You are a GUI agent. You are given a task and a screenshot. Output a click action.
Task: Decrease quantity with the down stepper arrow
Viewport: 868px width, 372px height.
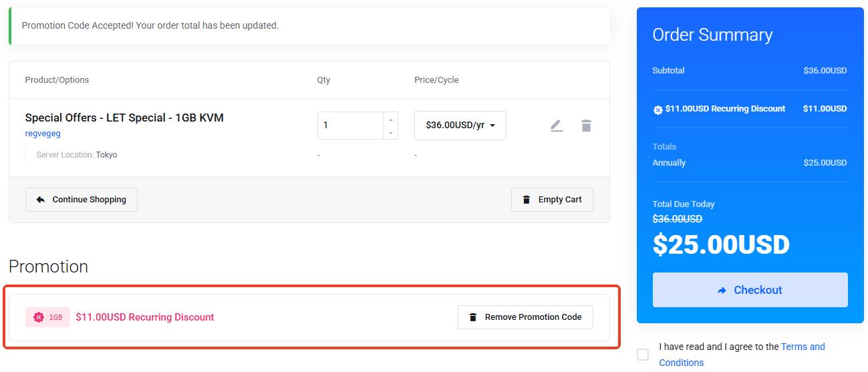click(391, 133)
